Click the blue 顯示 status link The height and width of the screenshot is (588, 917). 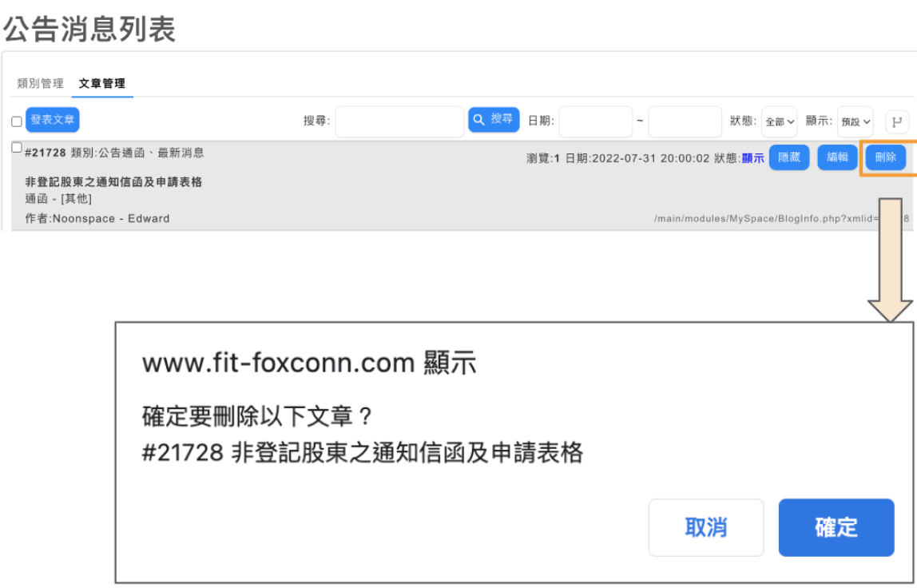[753, 158]
